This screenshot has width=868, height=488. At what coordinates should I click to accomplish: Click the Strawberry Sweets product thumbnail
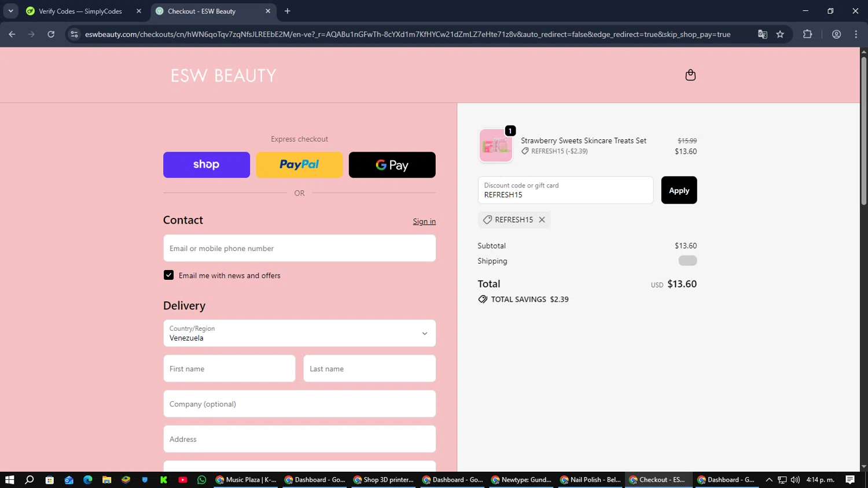pos(496,145)
